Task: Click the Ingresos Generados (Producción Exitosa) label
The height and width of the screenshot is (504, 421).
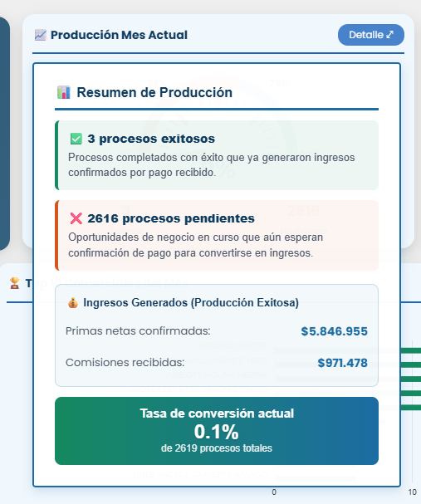Action: 191,303
